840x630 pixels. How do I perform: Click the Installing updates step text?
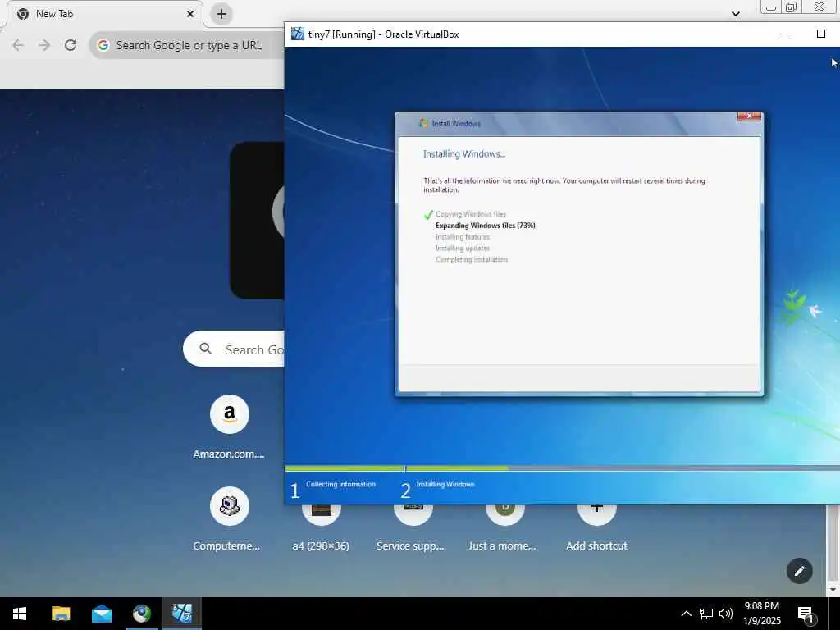463,248
